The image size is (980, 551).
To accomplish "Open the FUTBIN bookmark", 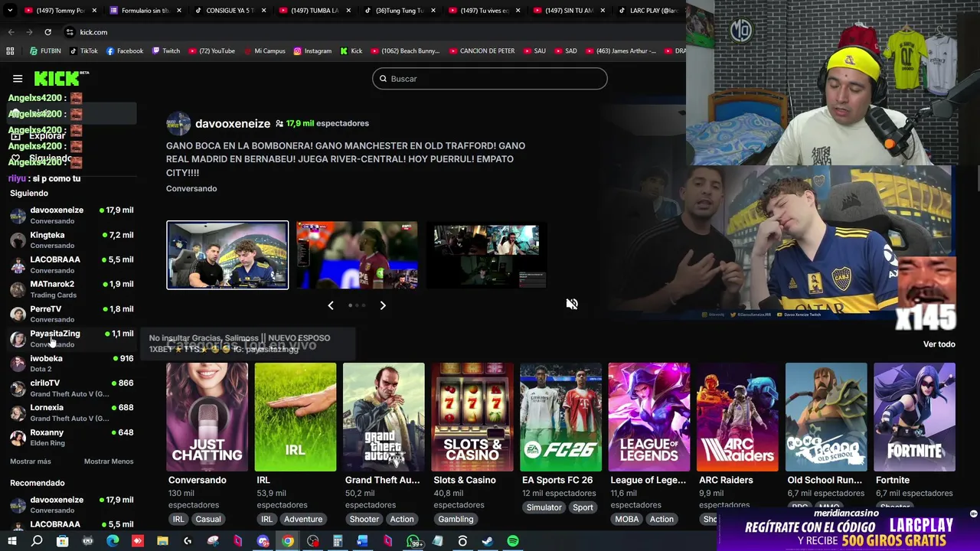I will point(45,51).
